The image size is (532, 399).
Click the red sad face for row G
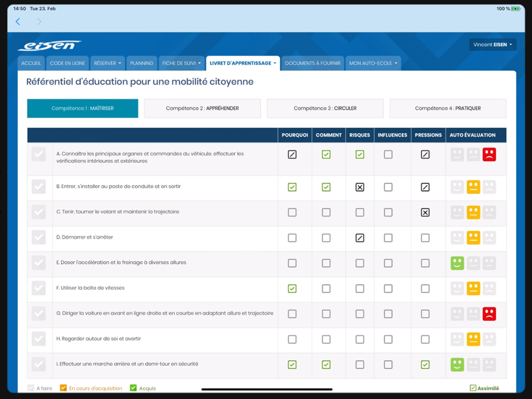489,314
